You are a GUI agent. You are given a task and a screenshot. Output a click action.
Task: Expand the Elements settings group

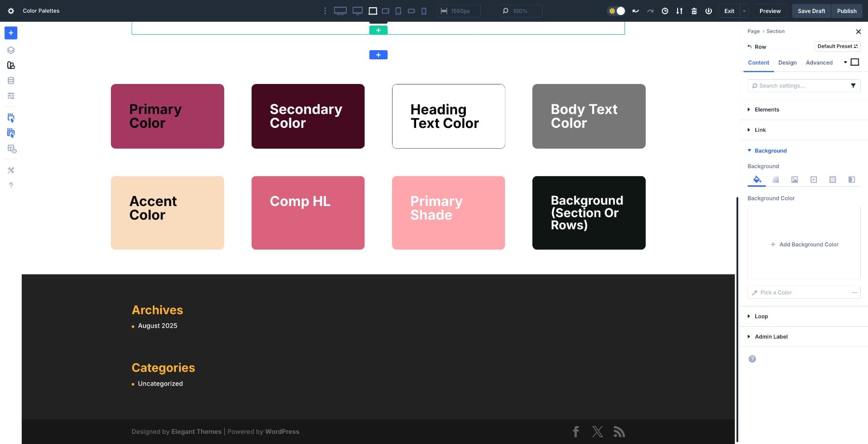click(x=767, y=110)
